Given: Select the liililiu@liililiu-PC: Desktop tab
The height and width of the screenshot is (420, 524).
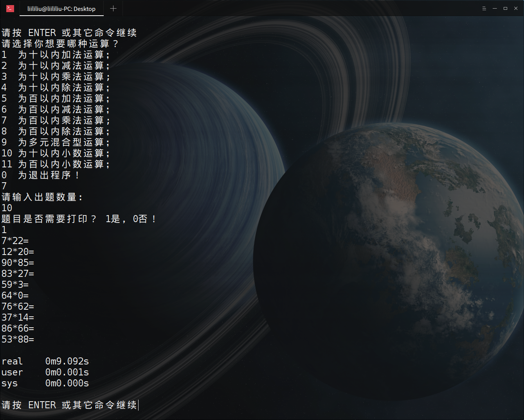Looking at the screenshot, I should pos(61,9).
